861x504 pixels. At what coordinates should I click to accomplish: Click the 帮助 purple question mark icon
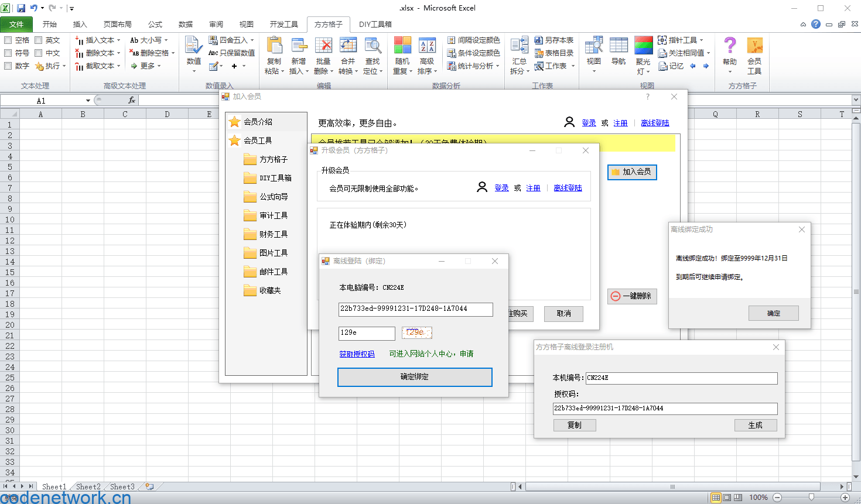[730, 45]
